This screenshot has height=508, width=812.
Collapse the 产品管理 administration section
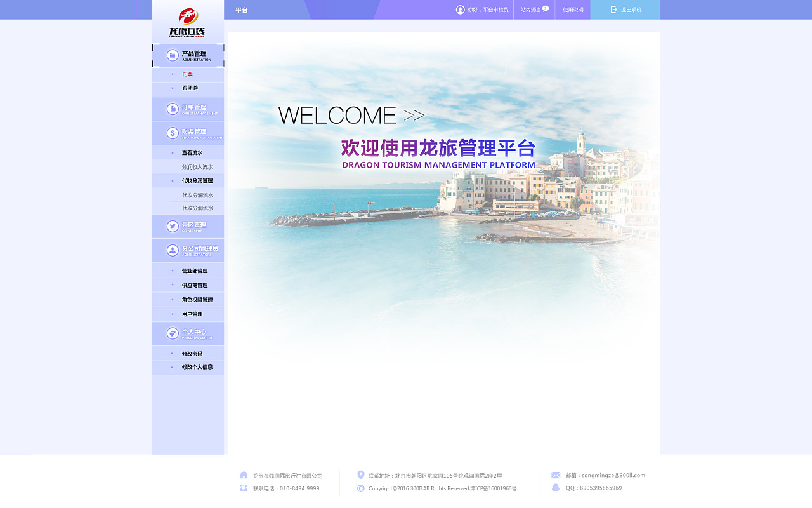(x=193, y=55)
